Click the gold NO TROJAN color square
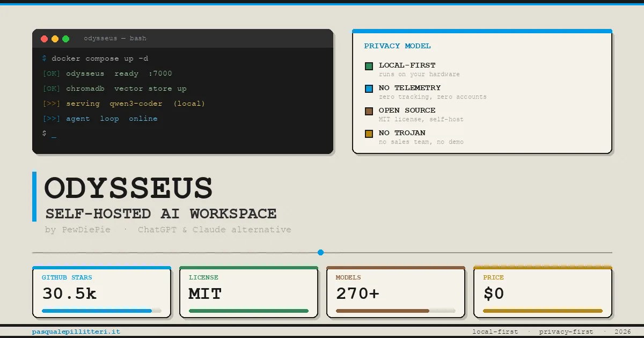 tap(369, 134)
